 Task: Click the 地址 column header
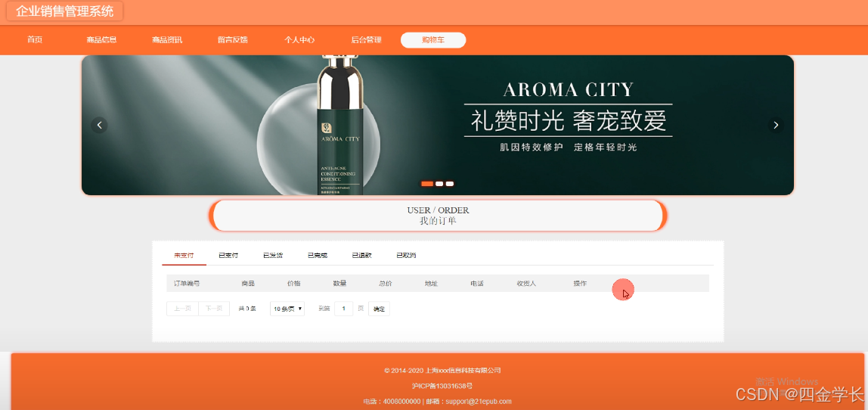click(431, 283)
